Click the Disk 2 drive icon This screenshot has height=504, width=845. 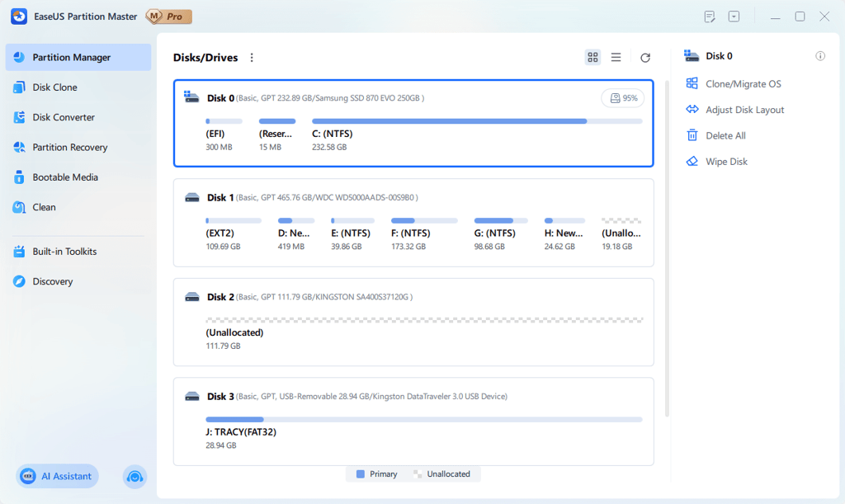click(191, 297)
